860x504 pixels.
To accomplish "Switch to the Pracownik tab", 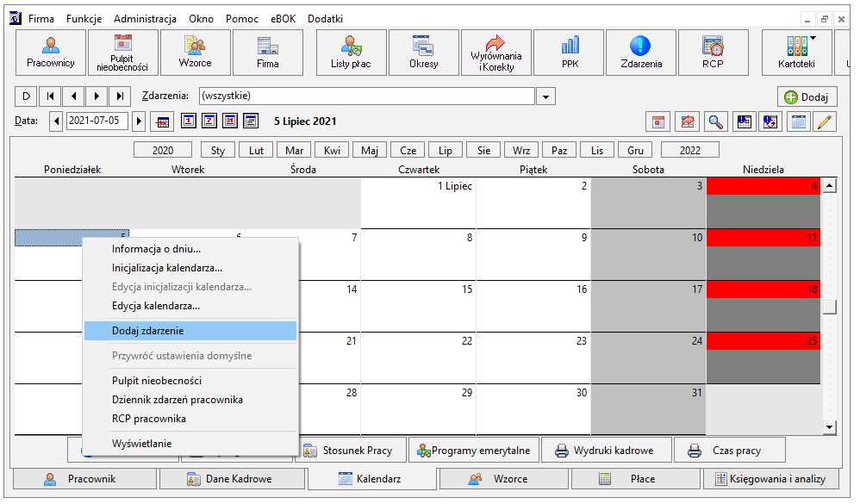I will (84, 479).
